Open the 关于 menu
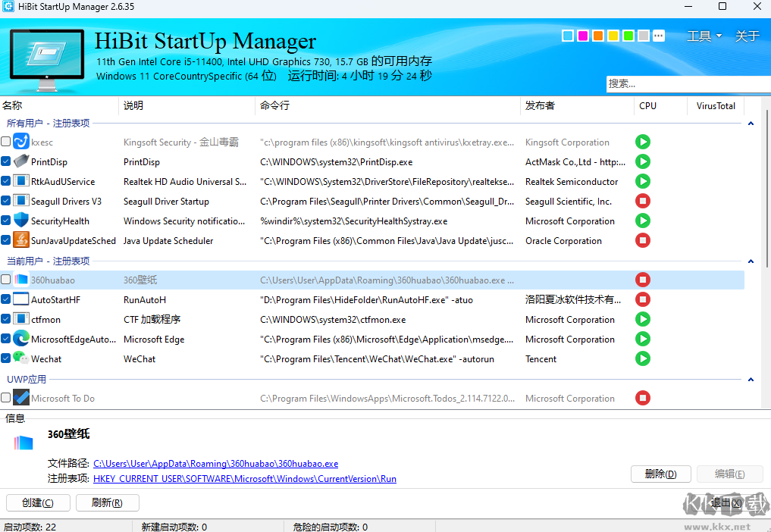 [747, 36]
